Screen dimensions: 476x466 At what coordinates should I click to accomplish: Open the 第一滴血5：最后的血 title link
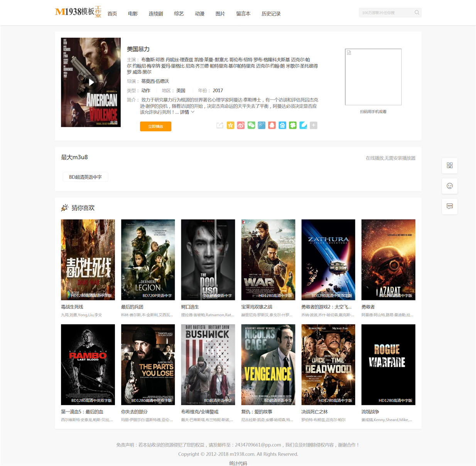pyautogui.click(x=82, y=412)
